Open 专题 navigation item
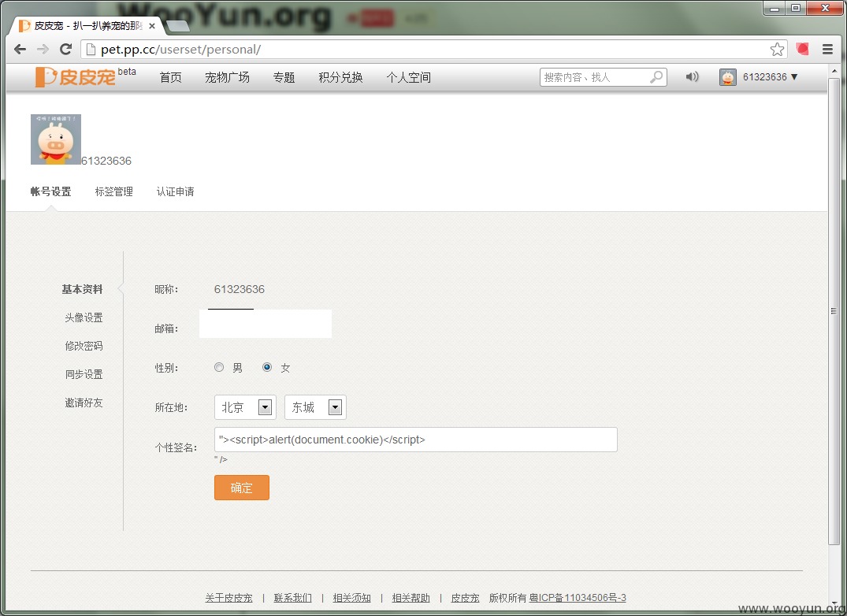847x616 pixels. point(284,77)
